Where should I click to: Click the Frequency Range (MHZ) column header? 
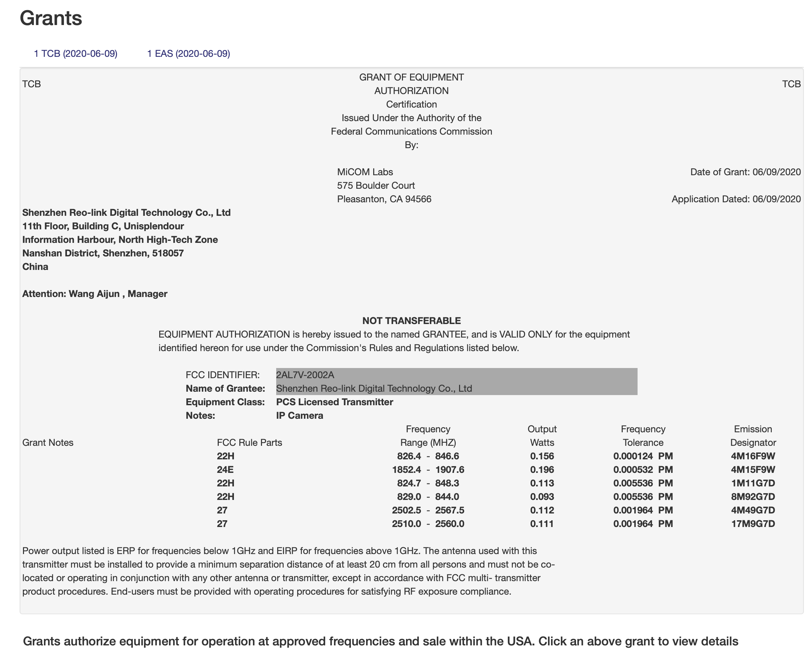tap(428, 436)
